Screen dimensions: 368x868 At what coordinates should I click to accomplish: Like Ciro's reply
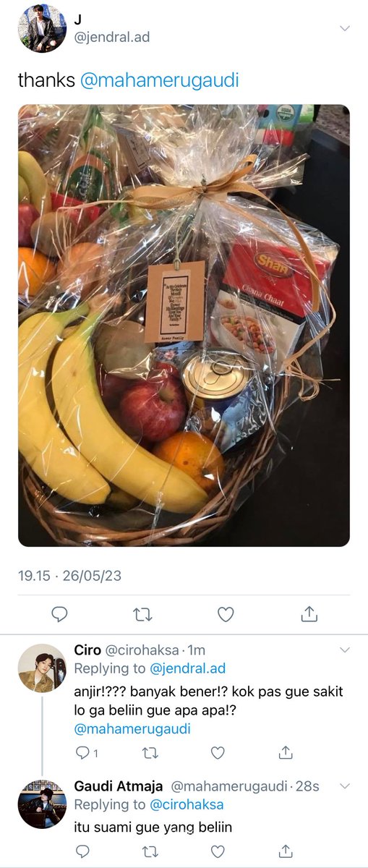[218, 752]
